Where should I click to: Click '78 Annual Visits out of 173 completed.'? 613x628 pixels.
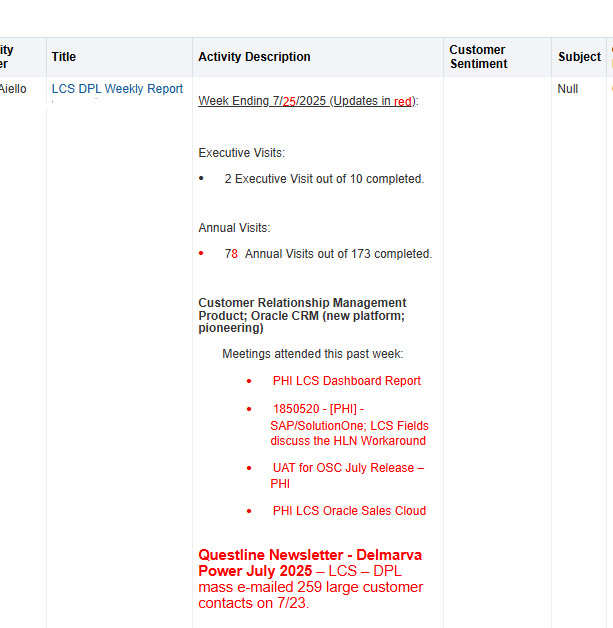pyautogui.click(x=328, y=254)
